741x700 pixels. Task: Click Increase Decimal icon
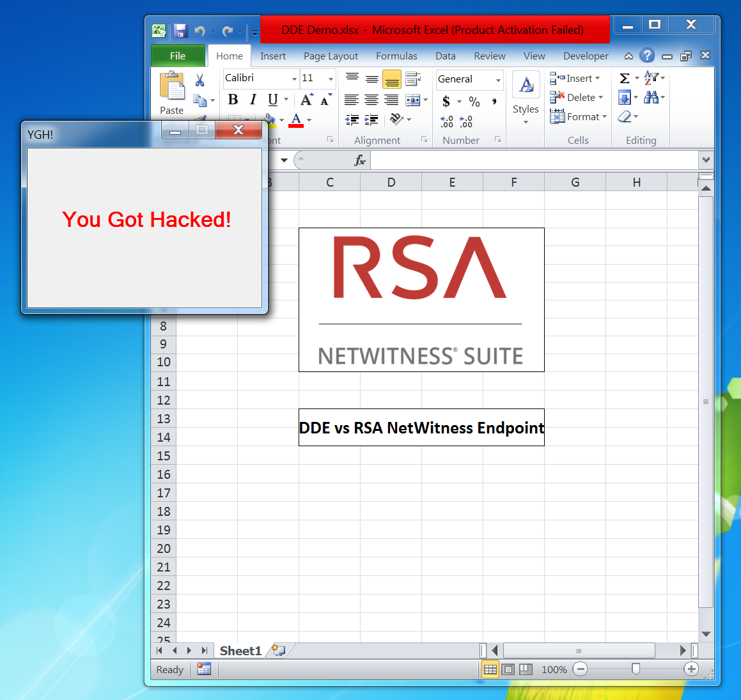click(x=447, y=122)
